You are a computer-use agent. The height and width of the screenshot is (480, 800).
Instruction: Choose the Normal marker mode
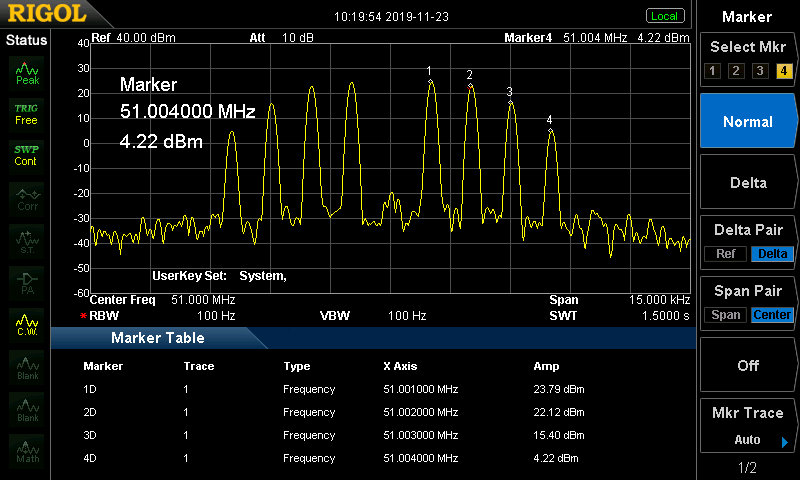[x=748, y=122]
